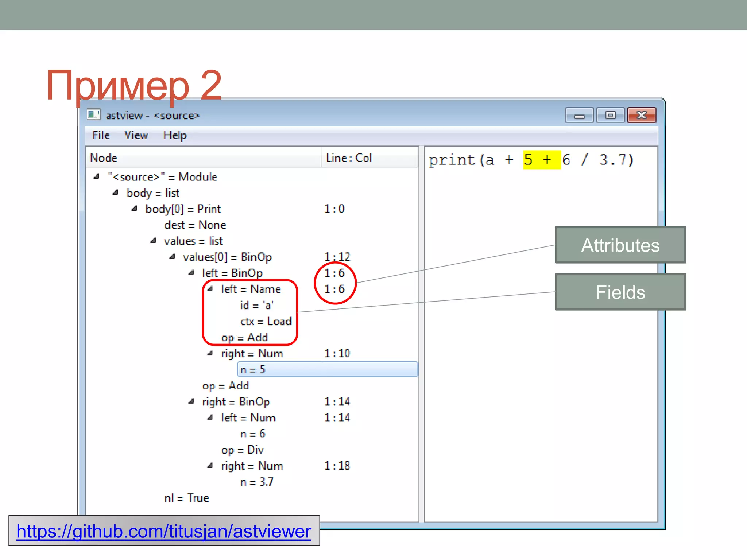Select the "<source>" = Module row text
Screen dimensions: 747x560
click(x=163, y=177)
